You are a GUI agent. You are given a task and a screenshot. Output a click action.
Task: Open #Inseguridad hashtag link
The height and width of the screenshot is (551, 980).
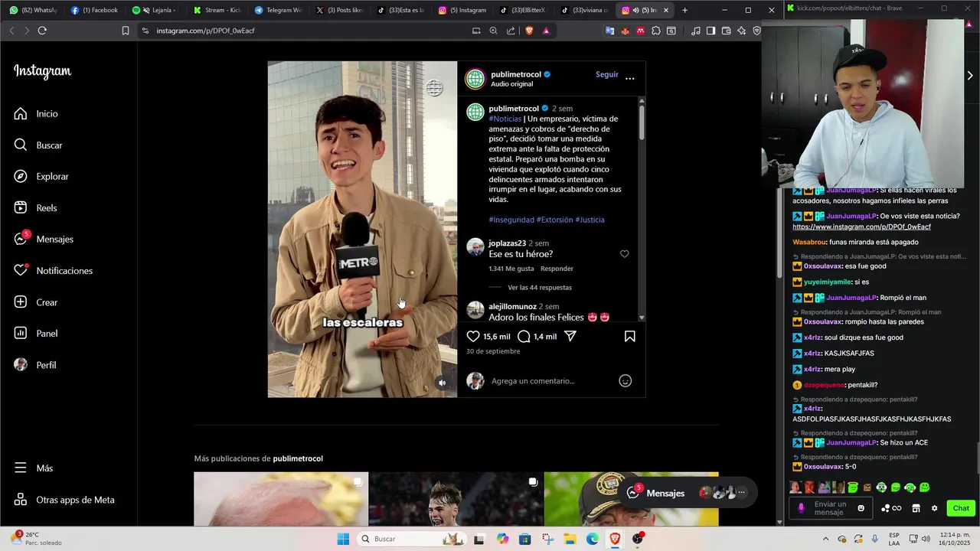point(511,220)
